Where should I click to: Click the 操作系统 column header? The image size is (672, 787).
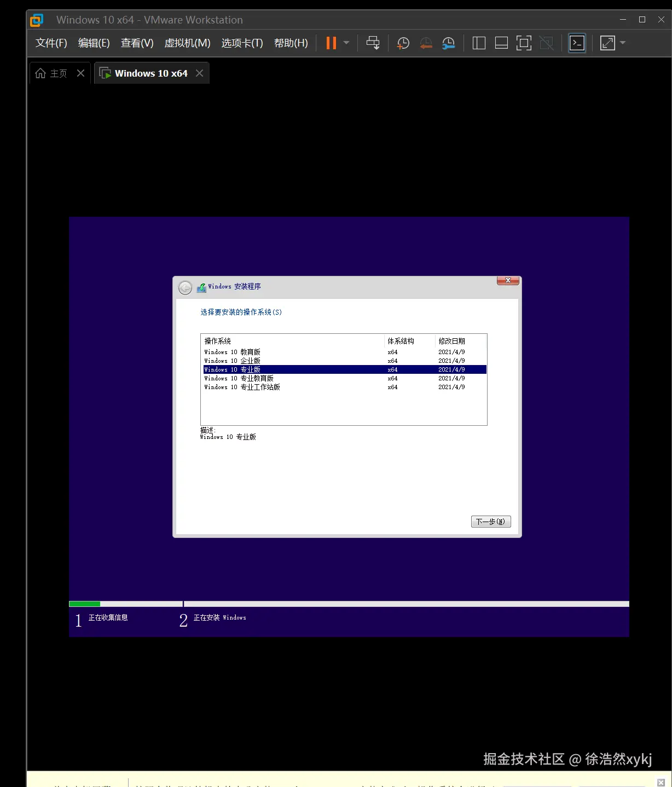click(293, 341)
